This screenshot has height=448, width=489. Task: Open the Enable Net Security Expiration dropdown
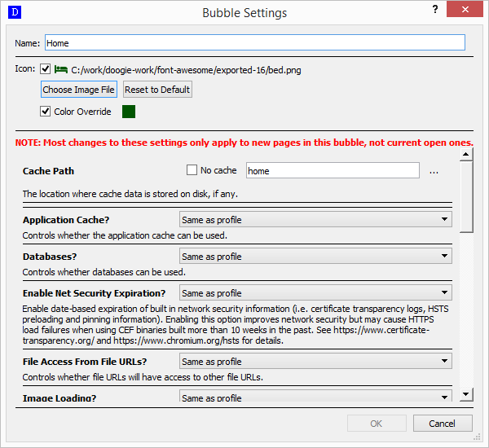[315, 293]
